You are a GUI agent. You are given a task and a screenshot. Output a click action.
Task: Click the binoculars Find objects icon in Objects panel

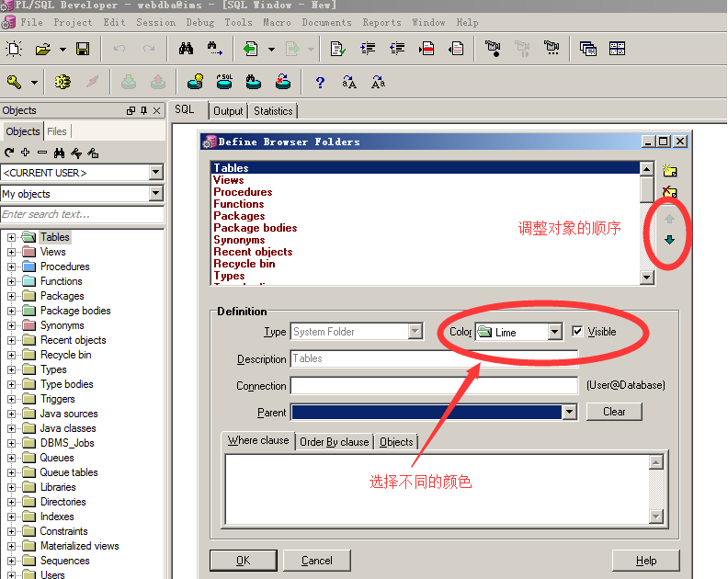[59, 153]
